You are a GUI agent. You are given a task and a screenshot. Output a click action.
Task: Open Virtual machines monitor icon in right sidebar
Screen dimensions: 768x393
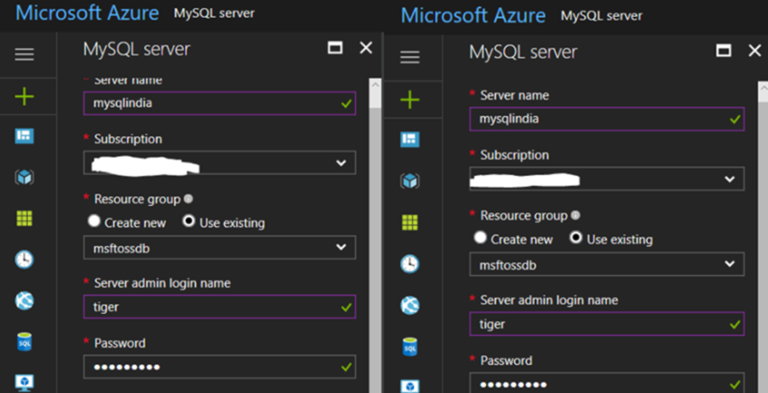(409, 386)
